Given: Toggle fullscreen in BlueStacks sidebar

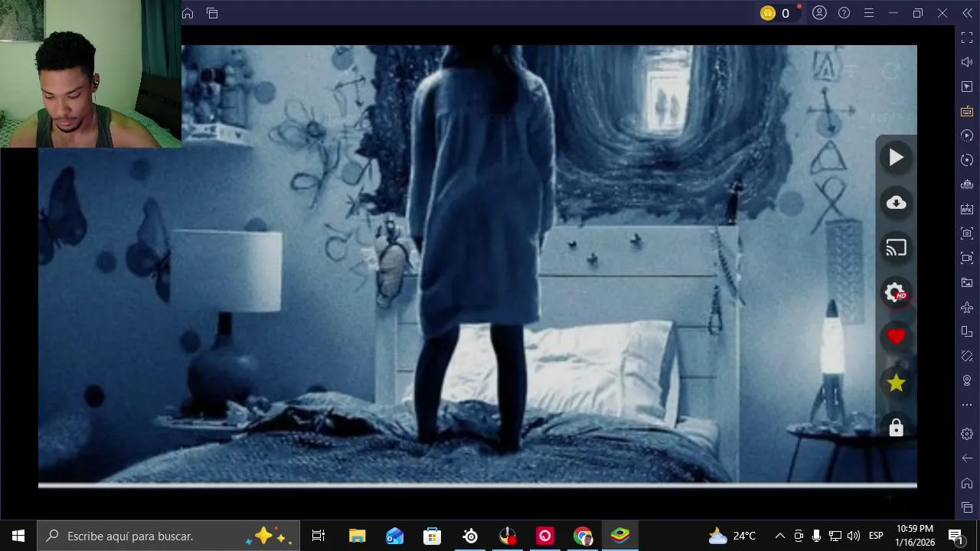Looking at the screenshot, I should [967, 37].
